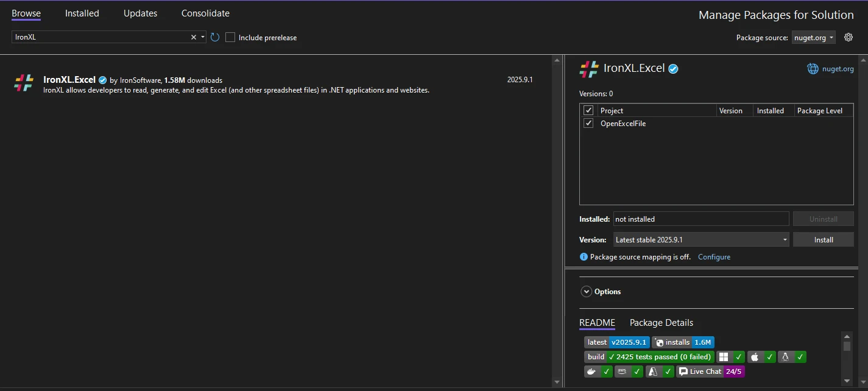Click the Configure link
The image size is (868, 391).
714,257
